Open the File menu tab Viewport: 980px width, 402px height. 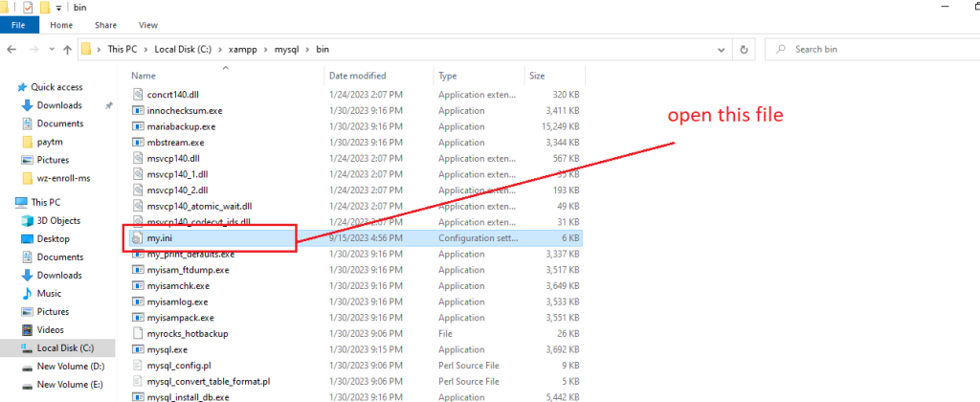coord(18,25)
